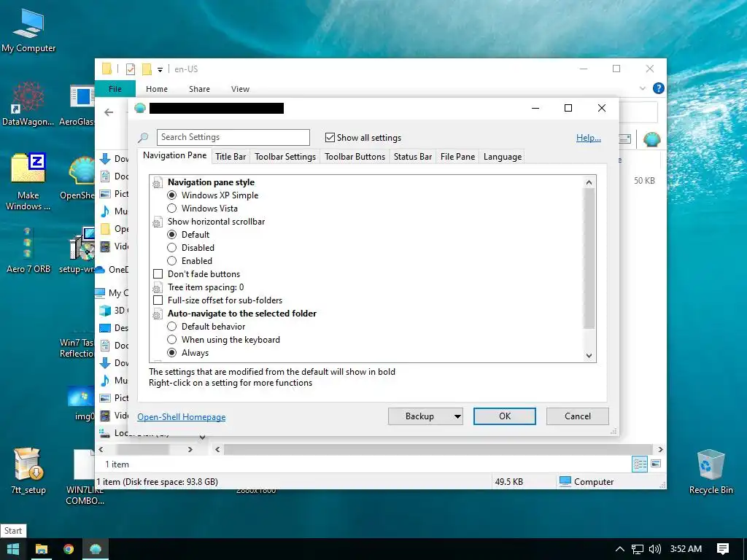This screenshot has width=747, height=560.
Task: Open the Open-Shell Homepage link
Action: [182, 416]
